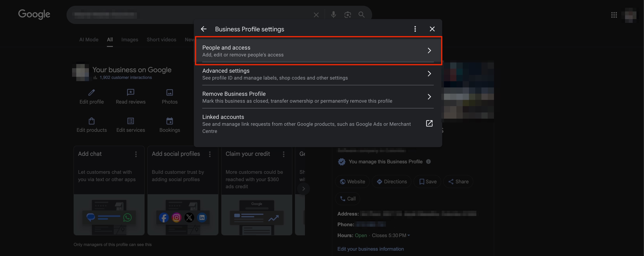Viewport: 644px width, 256px height.
Task: Open Edit products bag icon
Action: click(x=92, y=121)
